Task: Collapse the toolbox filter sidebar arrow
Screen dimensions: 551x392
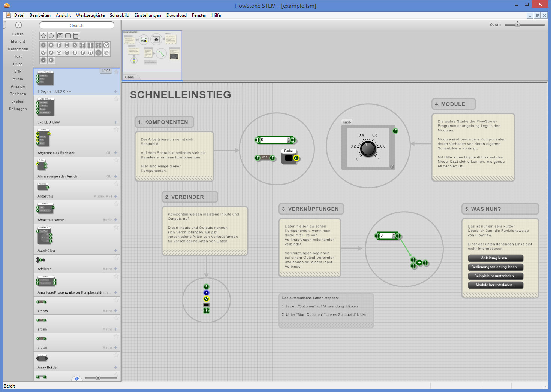Action: coord(4,25)
